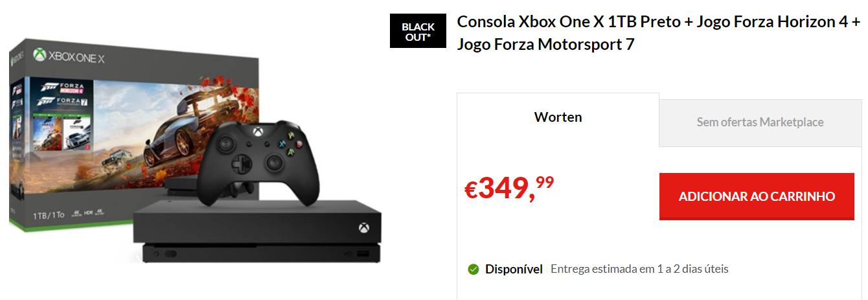This screenshot has width=868, height=300.
Task: Add the console to the cart
Action: (757, 196)
